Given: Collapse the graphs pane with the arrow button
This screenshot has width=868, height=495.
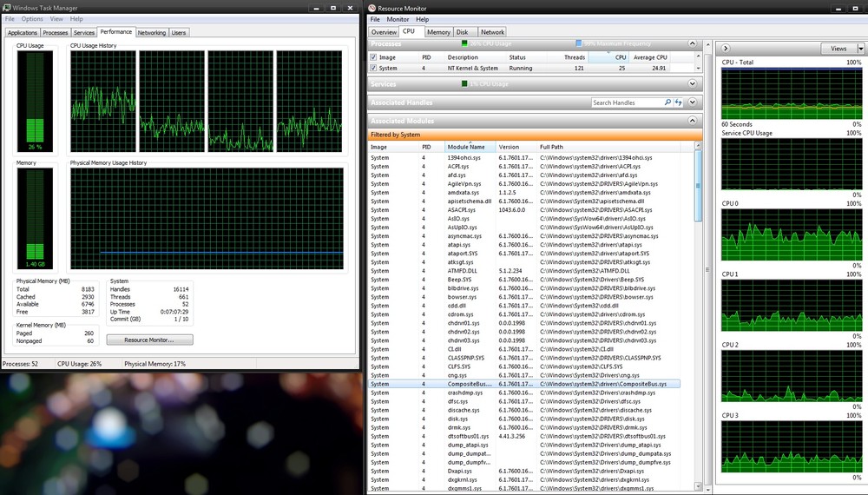Looking at the screenshot, I should click(726, 49).
